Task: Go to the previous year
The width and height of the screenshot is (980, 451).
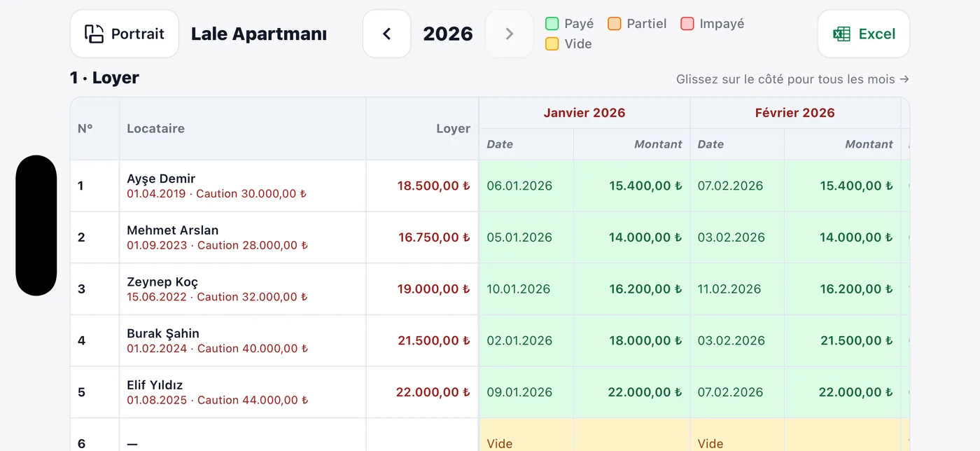Action: click(386, 34)
